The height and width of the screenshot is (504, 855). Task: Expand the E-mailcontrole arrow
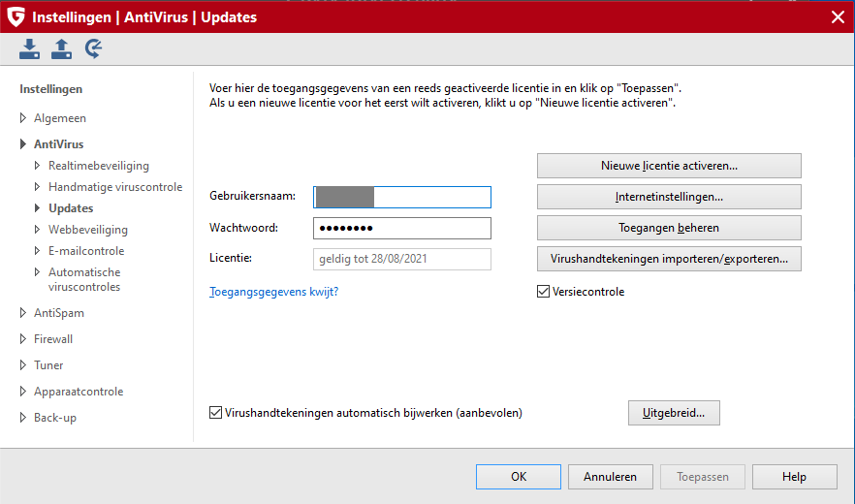pos(37,250)
